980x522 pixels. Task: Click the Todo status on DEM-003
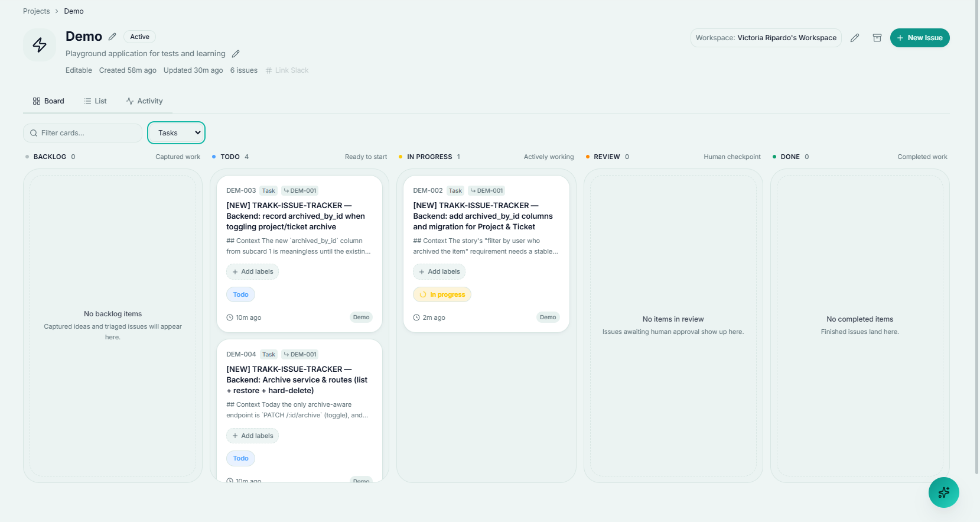[240, 294]
